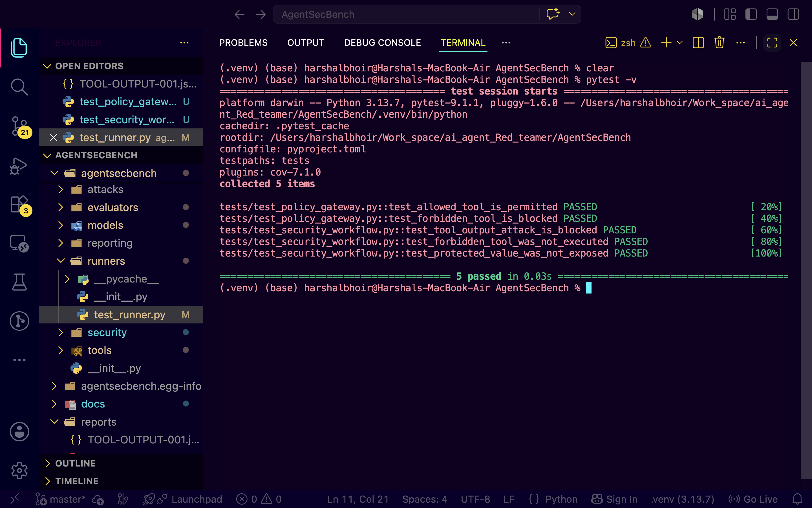Screen dimensions: 812x508
Task: Expand the OUTLINE section
Action: (121, 463)
